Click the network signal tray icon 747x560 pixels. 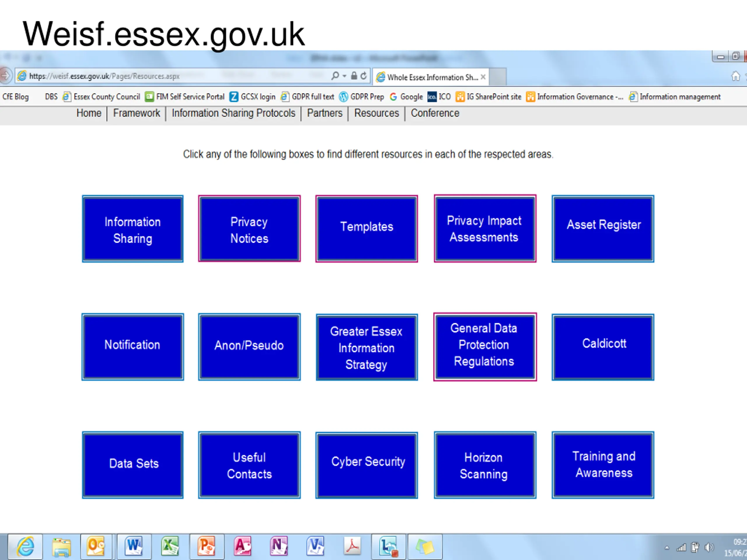[681, 547]
